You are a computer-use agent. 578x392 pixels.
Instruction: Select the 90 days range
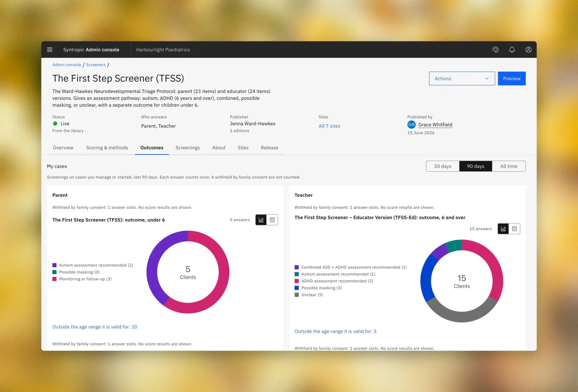(x=476, y=166)
